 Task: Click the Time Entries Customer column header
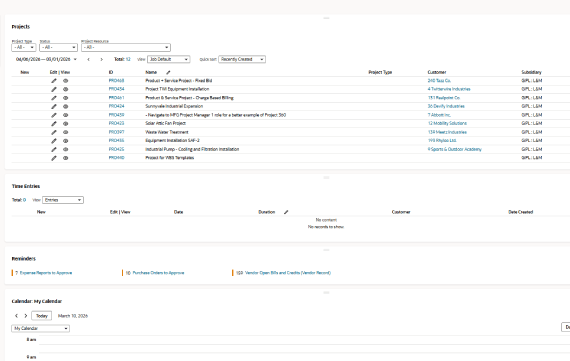401,212
